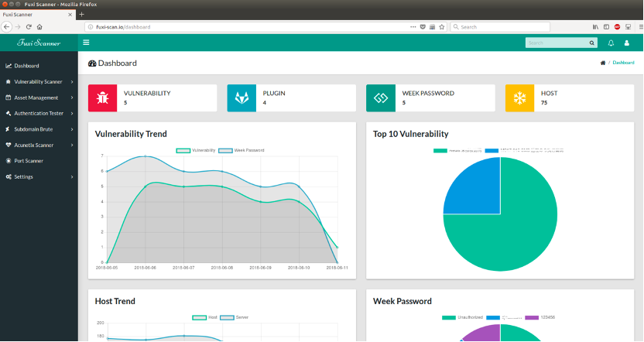
Task: Focus the Firefox search box
Action: (x=500, y=26)
